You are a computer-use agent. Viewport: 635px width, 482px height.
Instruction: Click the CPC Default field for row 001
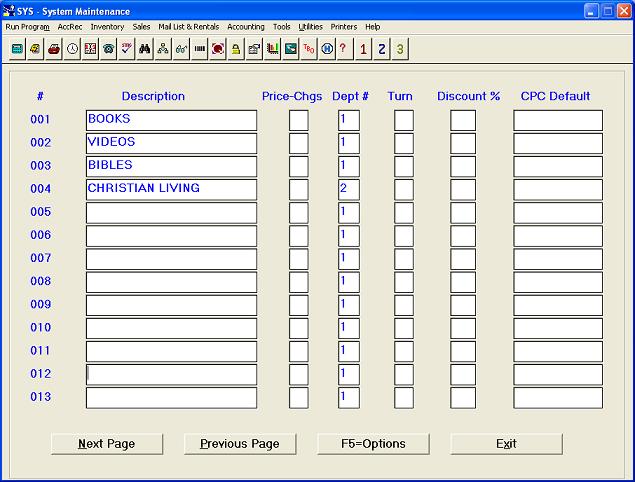(558, 120)
